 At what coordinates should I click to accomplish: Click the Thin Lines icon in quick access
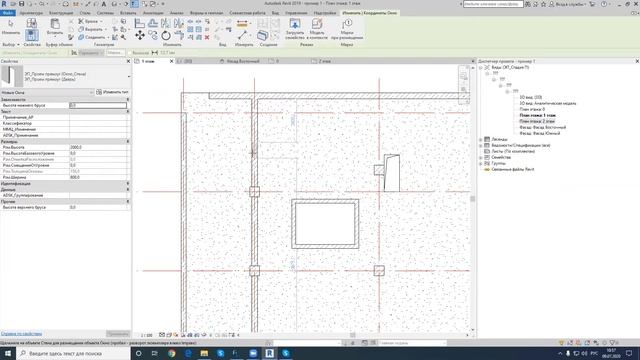pos(134,4)
